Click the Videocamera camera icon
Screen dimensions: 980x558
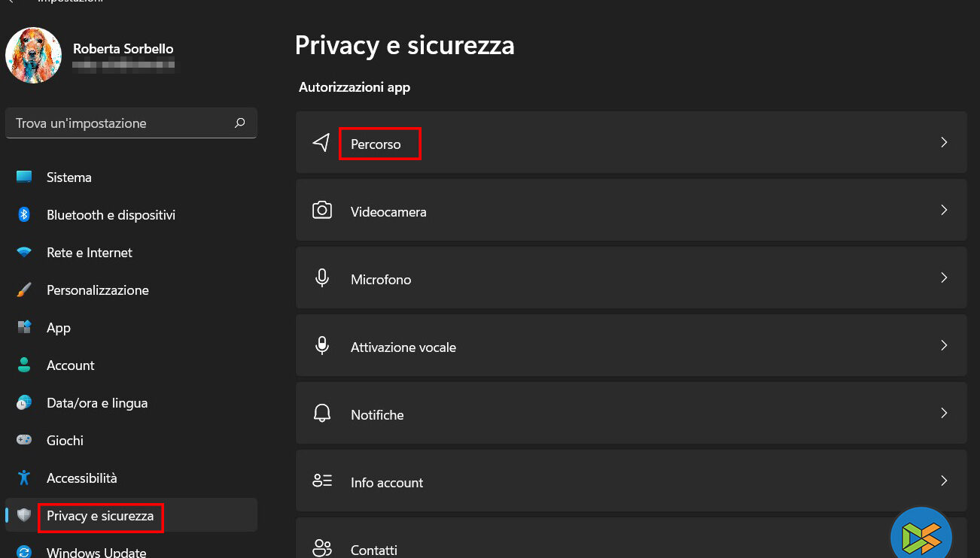point(322,211)
